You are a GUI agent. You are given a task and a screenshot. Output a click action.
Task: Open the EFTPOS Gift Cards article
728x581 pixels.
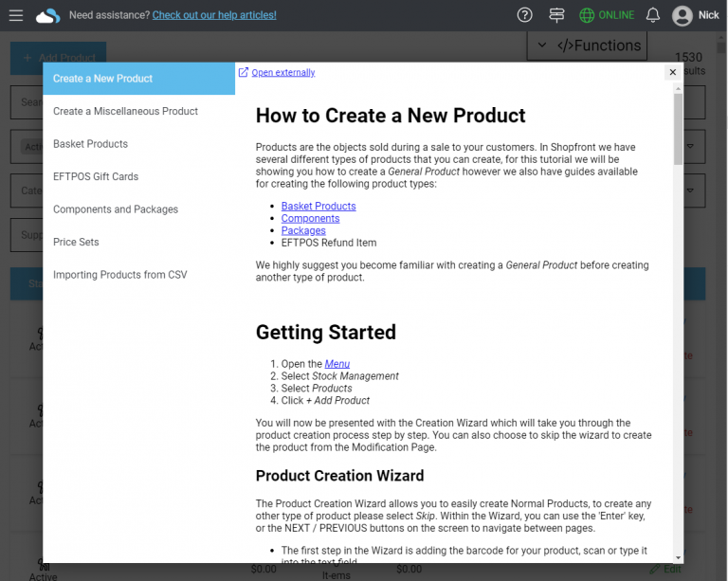pyautogui.click(x=96, y=176)
